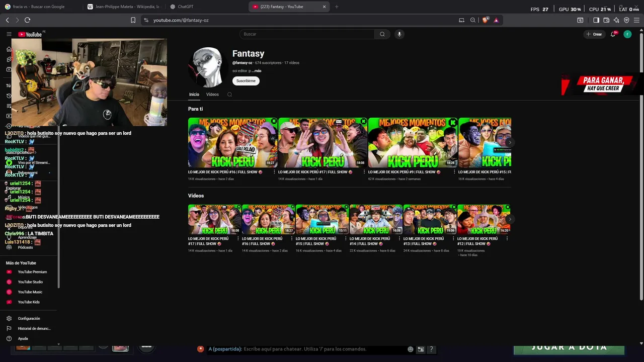Show next videos in Vídeos carousel
Image resolution: width=644 pixels, height=362 pixels.
509,219
